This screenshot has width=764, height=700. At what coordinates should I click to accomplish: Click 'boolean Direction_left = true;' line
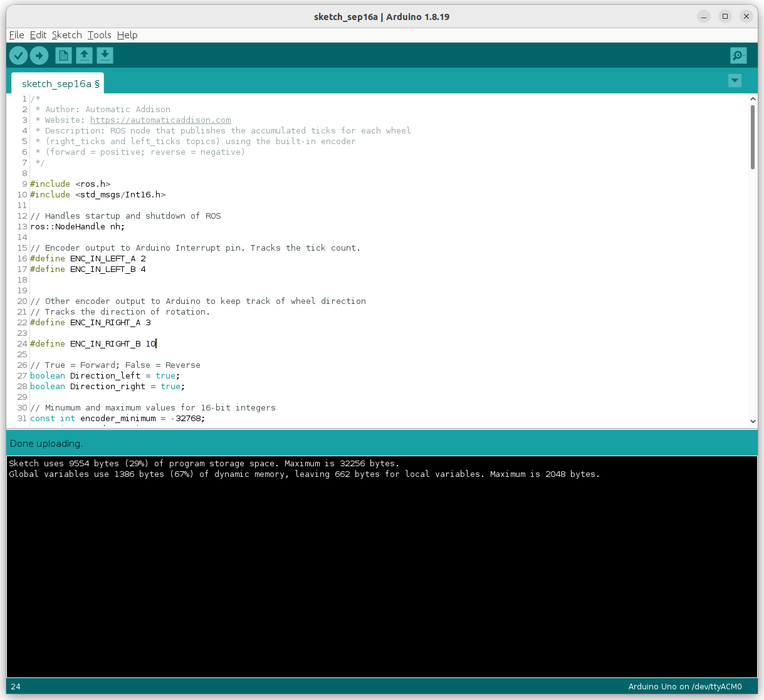click(105, 376)
